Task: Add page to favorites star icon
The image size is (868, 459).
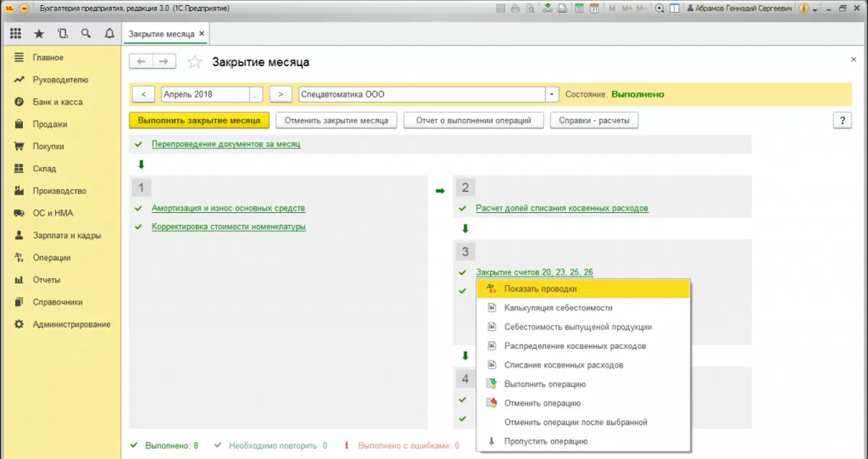Action: (x=194, y=62)
